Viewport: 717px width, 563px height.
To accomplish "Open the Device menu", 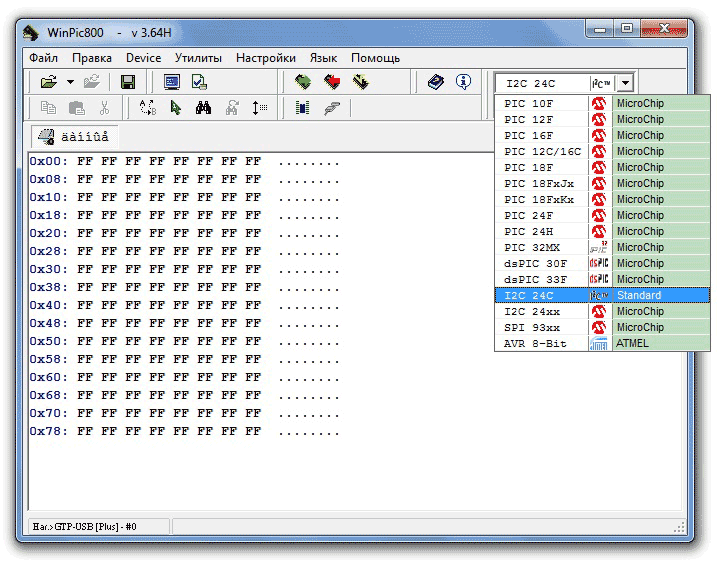I will pos(144,58).
